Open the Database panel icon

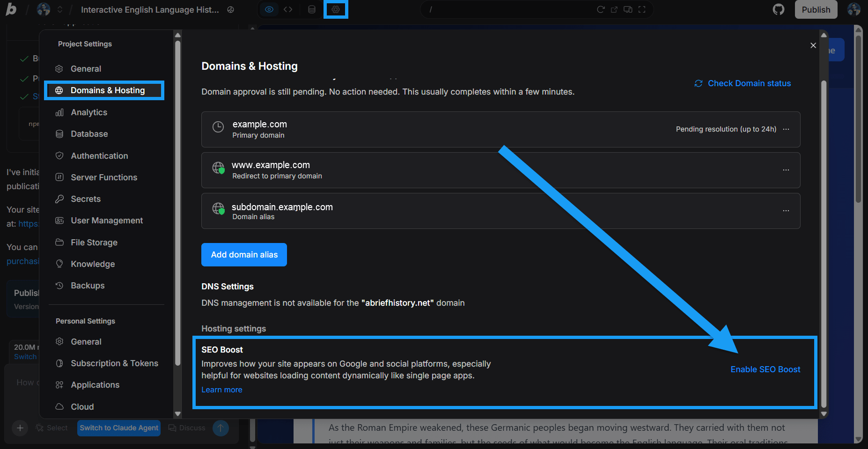(312, 9)
